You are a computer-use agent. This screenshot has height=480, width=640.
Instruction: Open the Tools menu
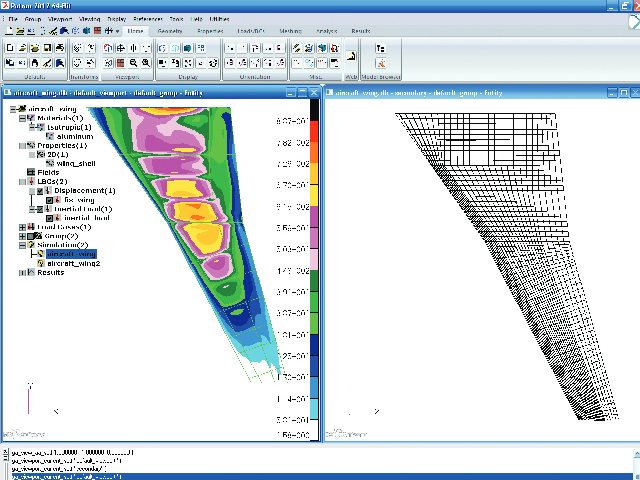tap(176, 19)
